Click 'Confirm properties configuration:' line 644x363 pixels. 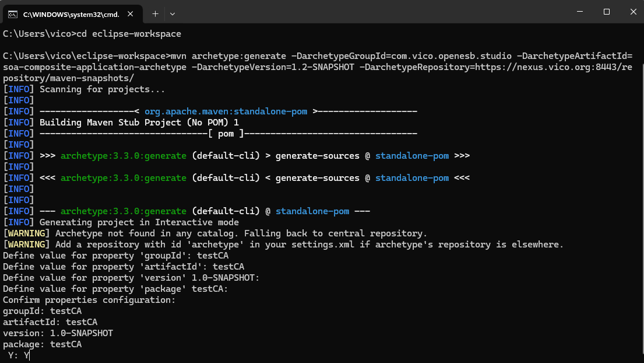point(89,300)
